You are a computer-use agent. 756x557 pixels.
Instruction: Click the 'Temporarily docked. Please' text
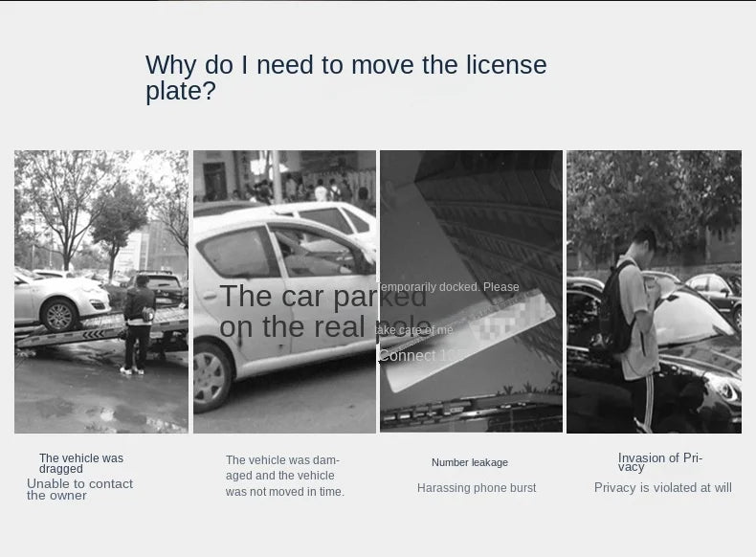[448, 287]
